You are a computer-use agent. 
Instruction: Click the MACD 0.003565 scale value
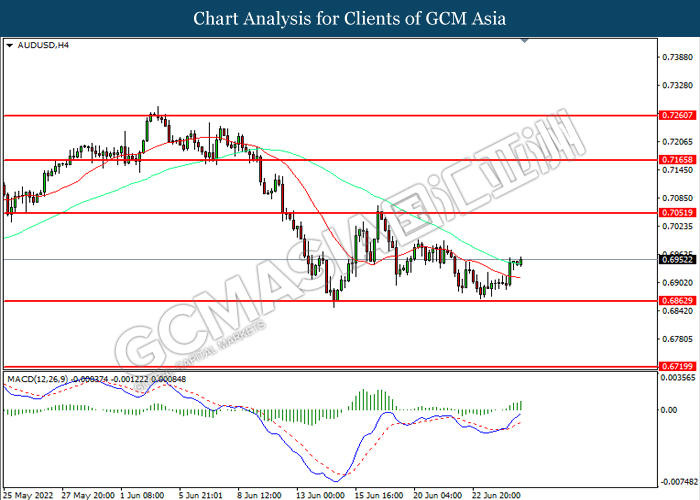coord(678,378)
